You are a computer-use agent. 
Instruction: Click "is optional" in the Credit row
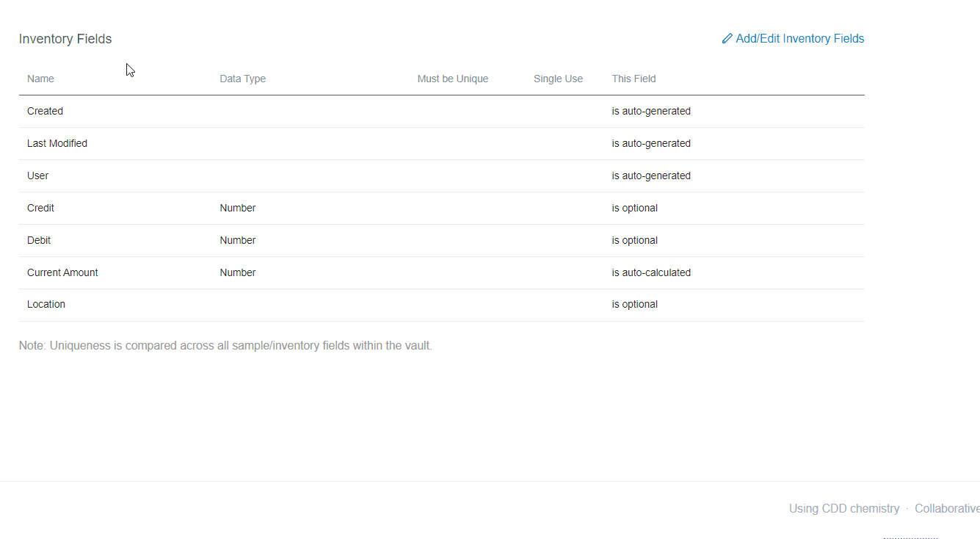tap(635, 208)
